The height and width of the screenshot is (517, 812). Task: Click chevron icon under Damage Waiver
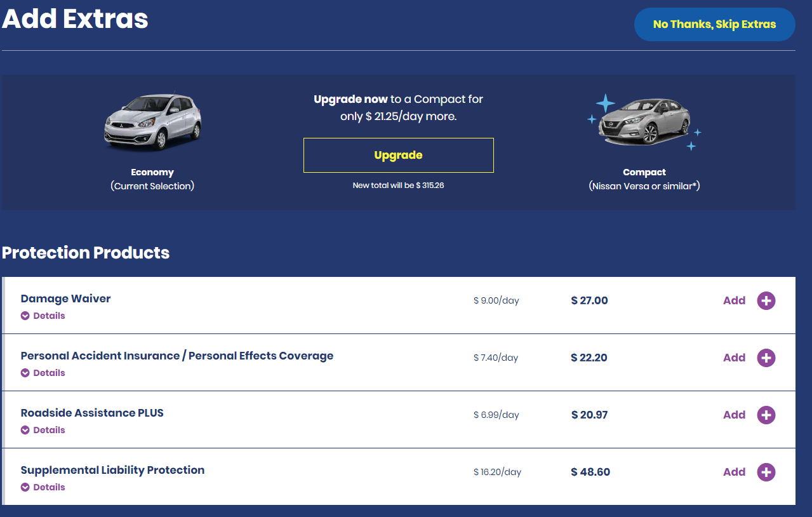point(25,316)
